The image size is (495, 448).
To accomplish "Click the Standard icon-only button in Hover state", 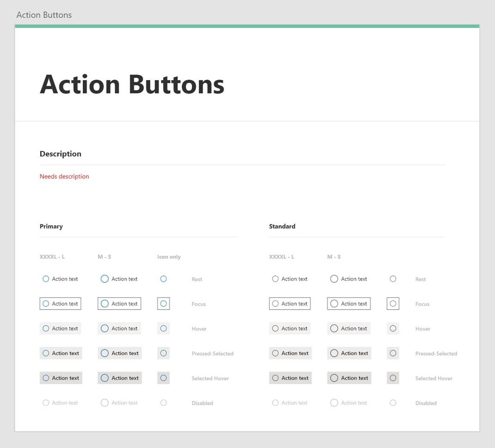I will click(x=393, y=328).
